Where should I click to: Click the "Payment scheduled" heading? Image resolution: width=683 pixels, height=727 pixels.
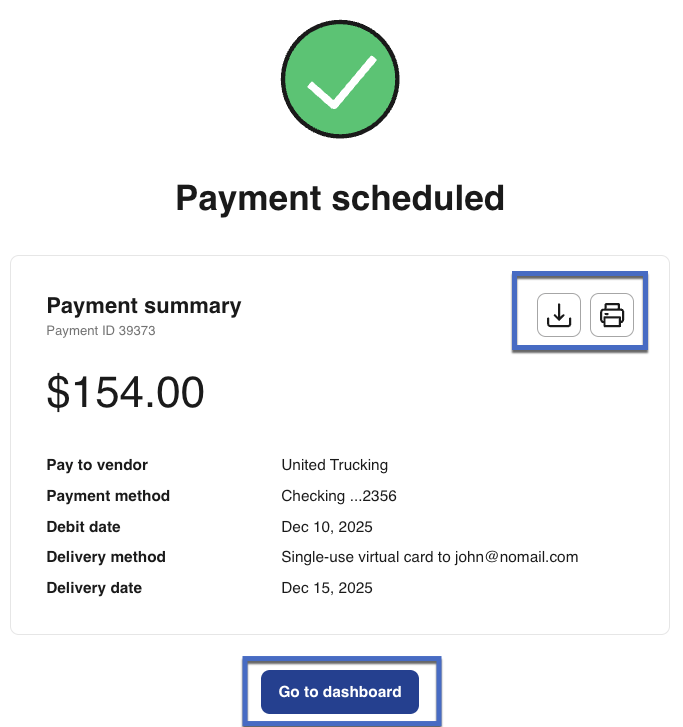click(x=340, y=198)
